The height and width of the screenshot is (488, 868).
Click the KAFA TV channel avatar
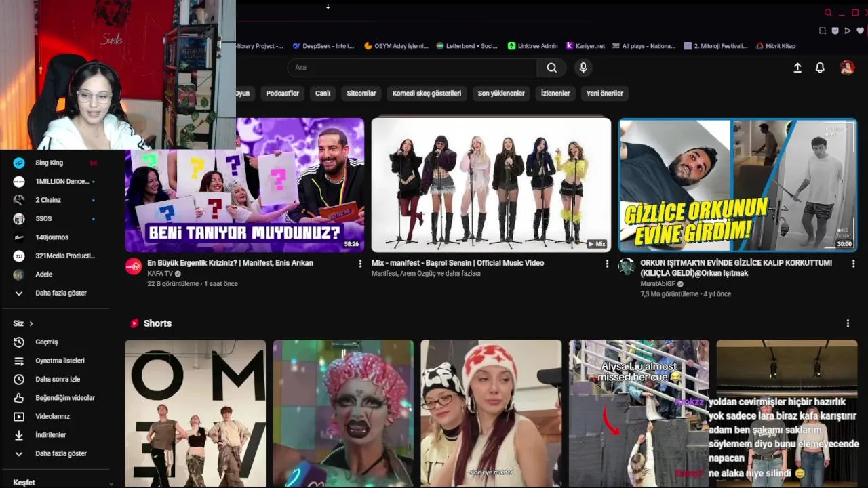pyautogui.click(x=134, y=266)
